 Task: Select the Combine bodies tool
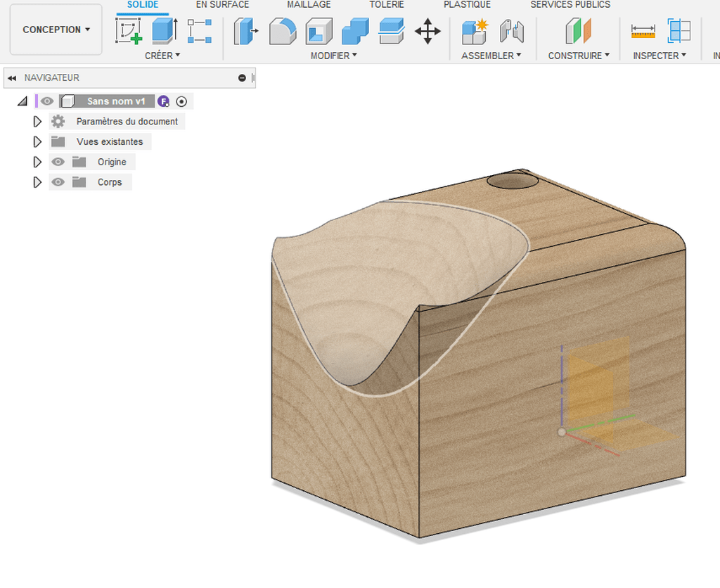355,31
